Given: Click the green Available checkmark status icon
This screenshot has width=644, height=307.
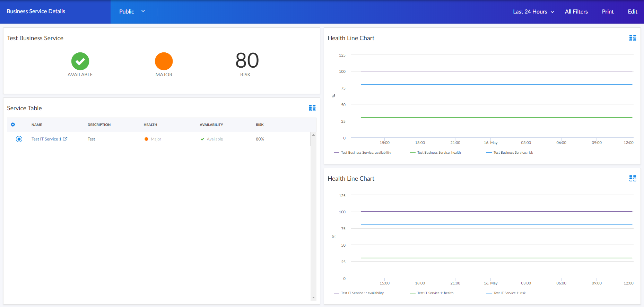Looking at the screenshot, I should (x=80, y=61).
